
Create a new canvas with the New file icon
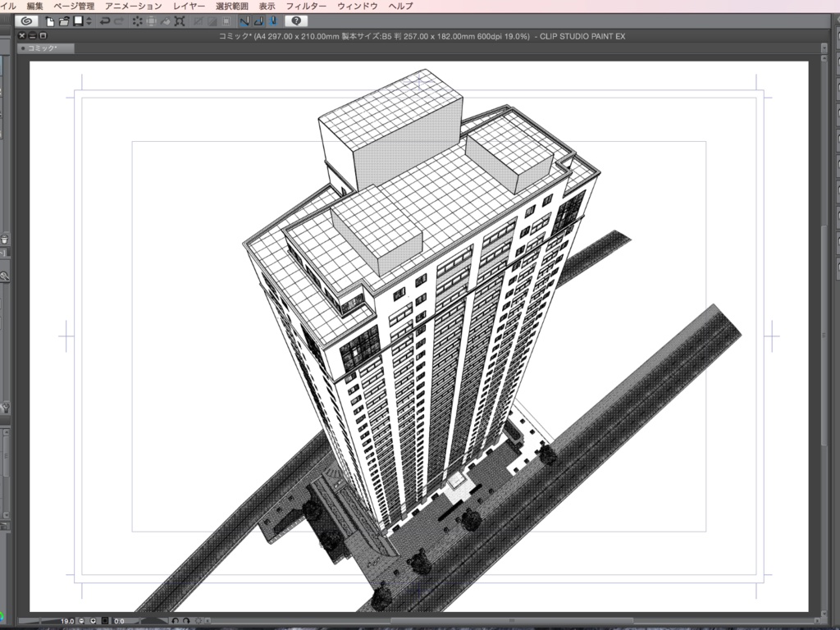(x=49, y=22)
